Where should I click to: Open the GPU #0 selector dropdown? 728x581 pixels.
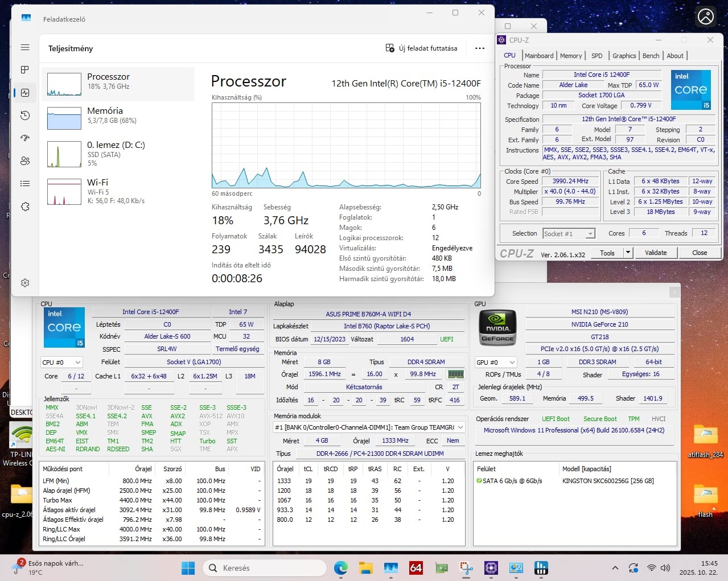coord(496,362)
